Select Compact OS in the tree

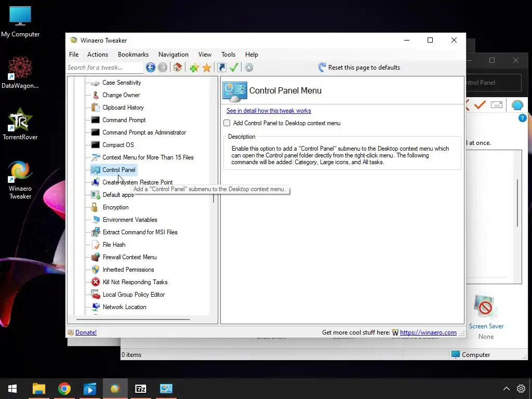[x=118, y=145]
